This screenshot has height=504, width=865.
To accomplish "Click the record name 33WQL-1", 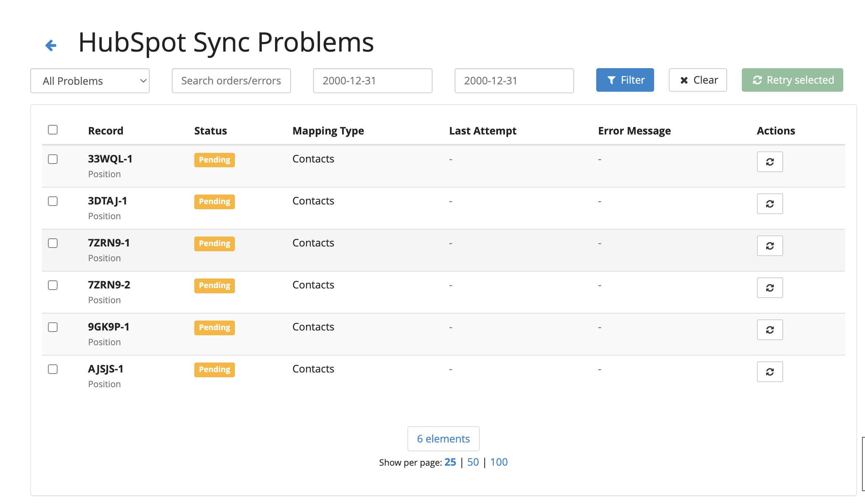I will click(110, 159).
